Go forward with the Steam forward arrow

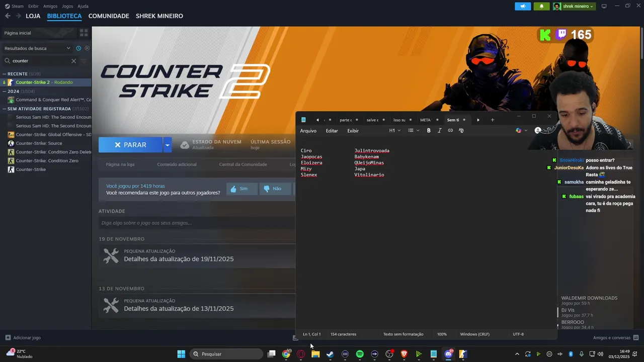click(x=18, y=16)
